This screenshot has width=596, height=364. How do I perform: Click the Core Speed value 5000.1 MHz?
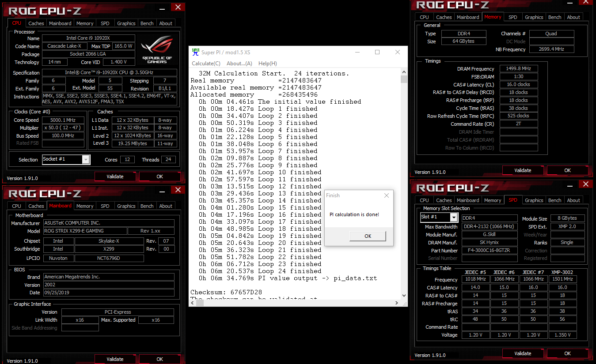coord(63,120)
